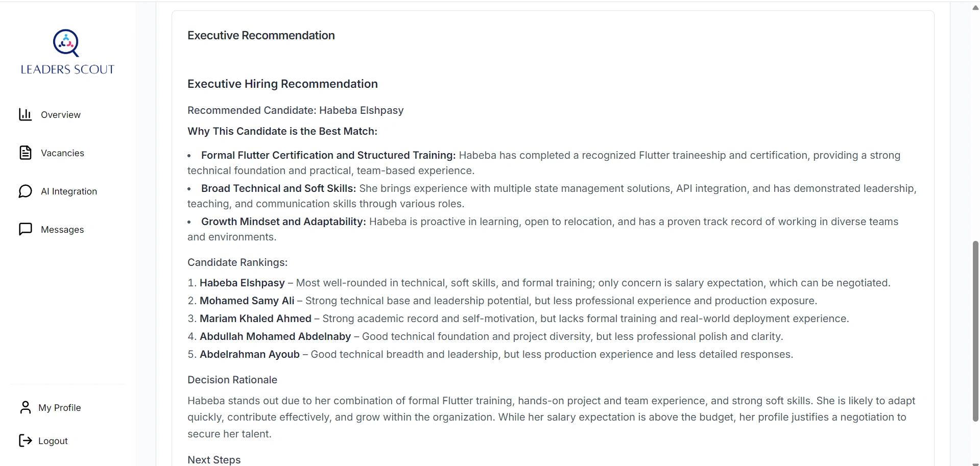Click the scrollbar down arrow
980x466 pixels.
[975, 463]
